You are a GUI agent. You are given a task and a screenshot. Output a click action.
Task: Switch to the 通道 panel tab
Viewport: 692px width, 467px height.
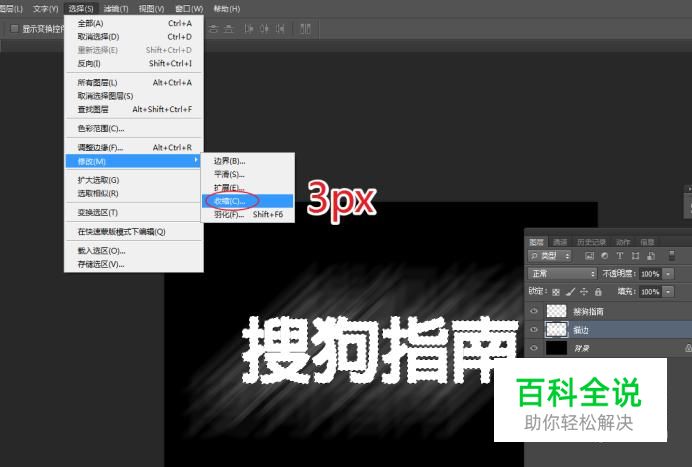pos(560,242)
